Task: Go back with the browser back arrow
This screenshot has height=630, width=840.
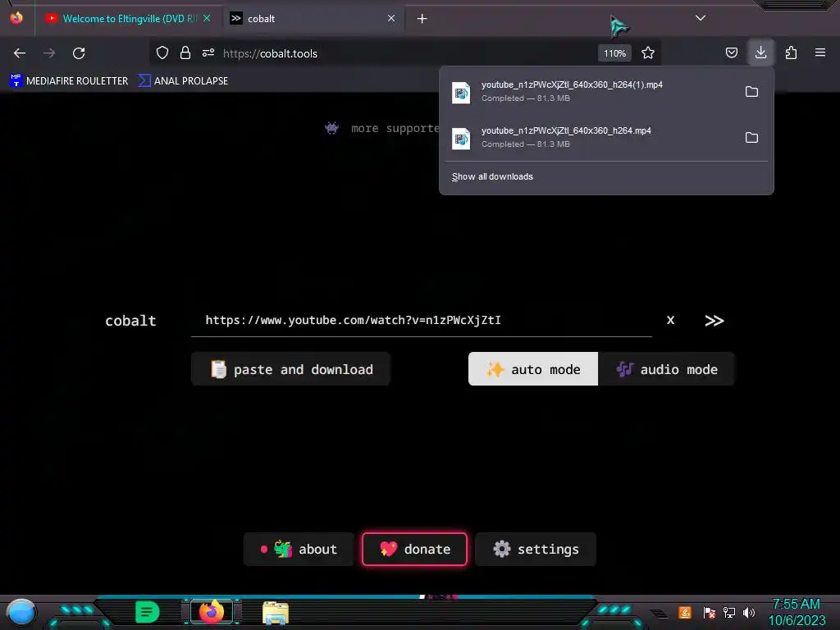Action: coord(20,53)
